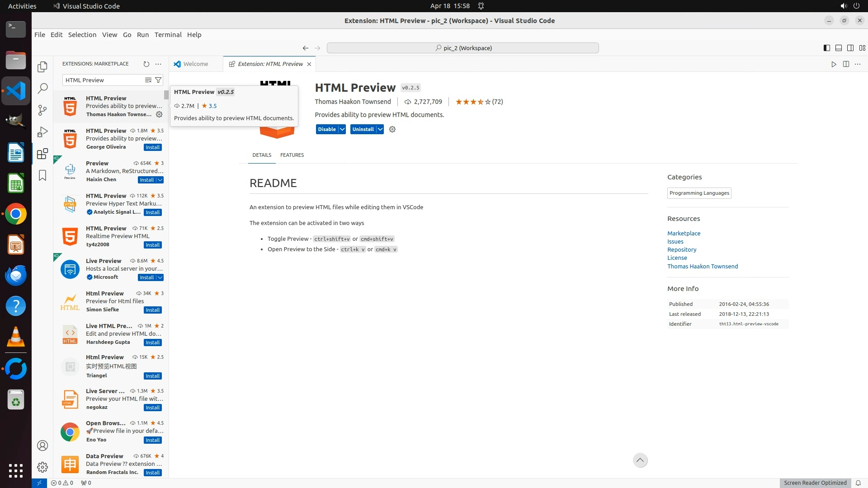Open the Run and Debug view
The height and width of the screenshot is (488, 868).
(x=42, y=132)
